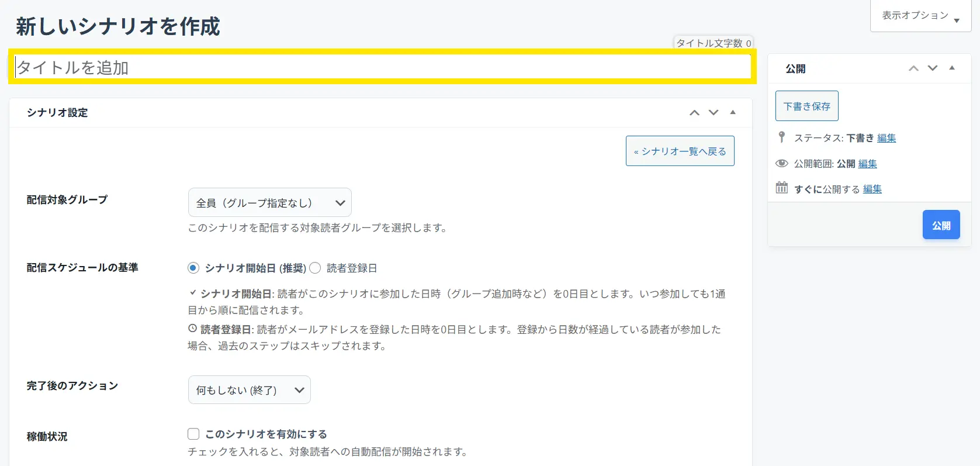Click 下書き保存 button
This screenshot has height=466, width=980.
806,106
